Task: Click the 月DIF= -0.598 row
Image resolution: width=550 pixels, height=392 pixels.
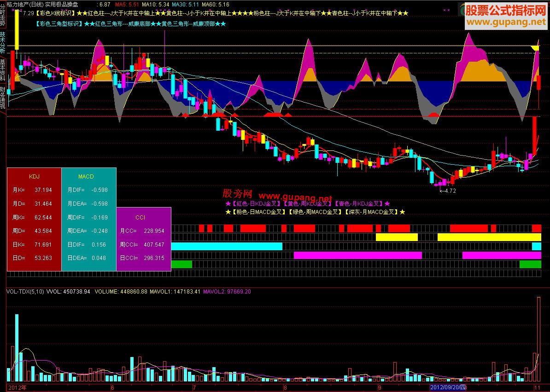Action: pos(88,190)
